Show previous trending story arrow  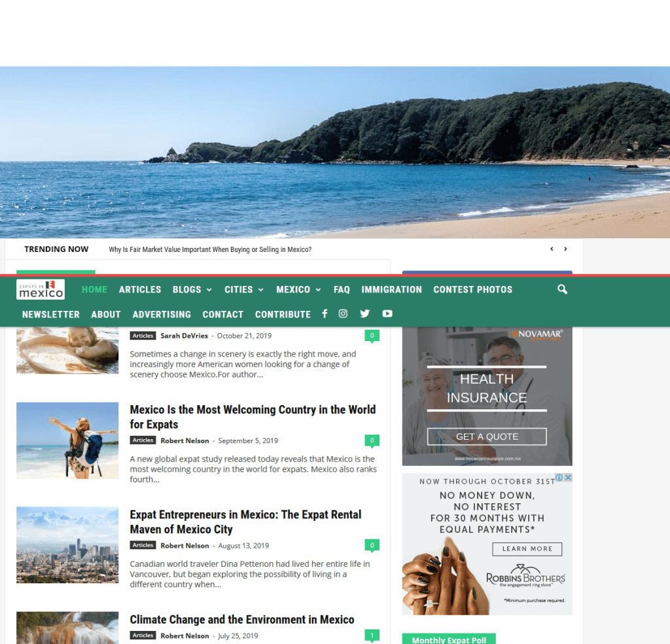[x=552, y=249]
